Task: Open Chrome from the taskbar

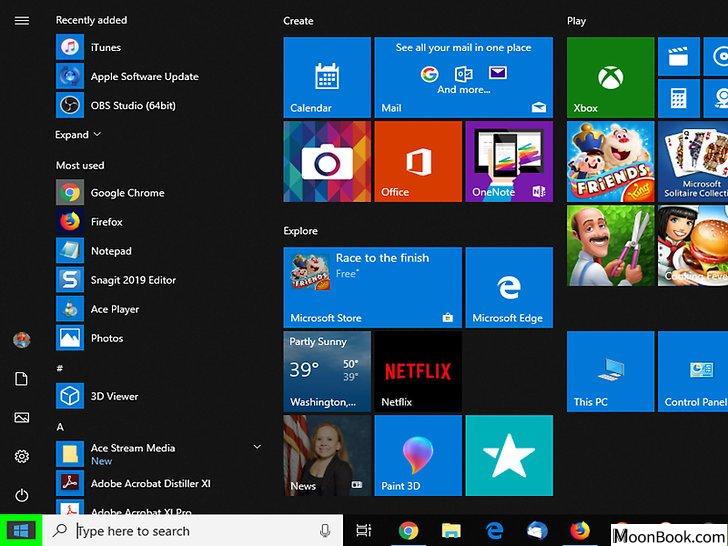Action: [408, 530]
